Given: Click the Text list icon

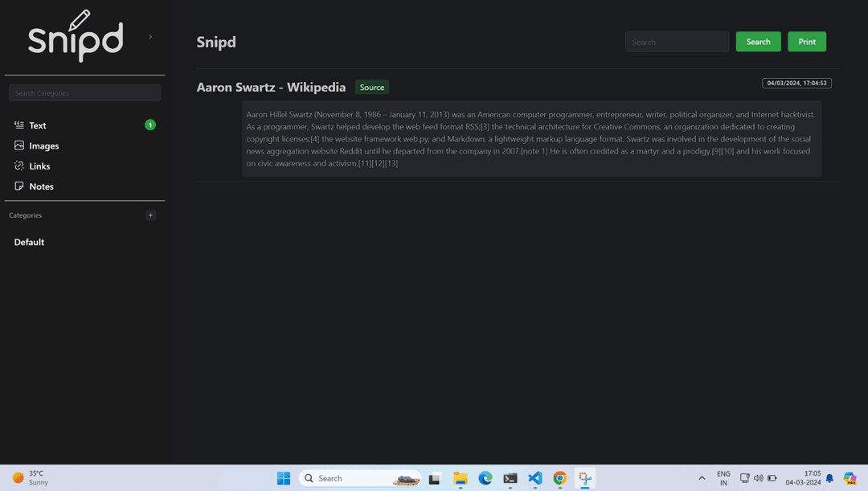Looking at the screenshot, I should coord(18,125).
